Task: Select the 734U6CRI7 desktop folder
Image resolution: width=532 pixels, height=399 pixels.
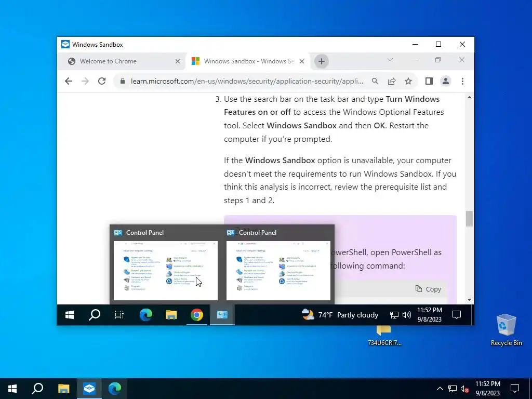Action: pyautogui.click(x=384, y=336)
